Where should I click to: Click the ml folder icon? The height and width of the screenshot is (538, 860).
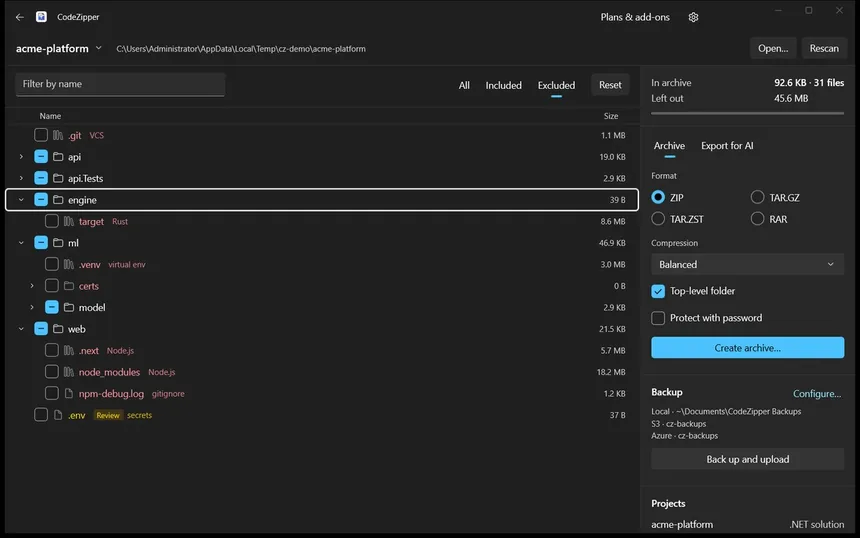click(58, 243)
